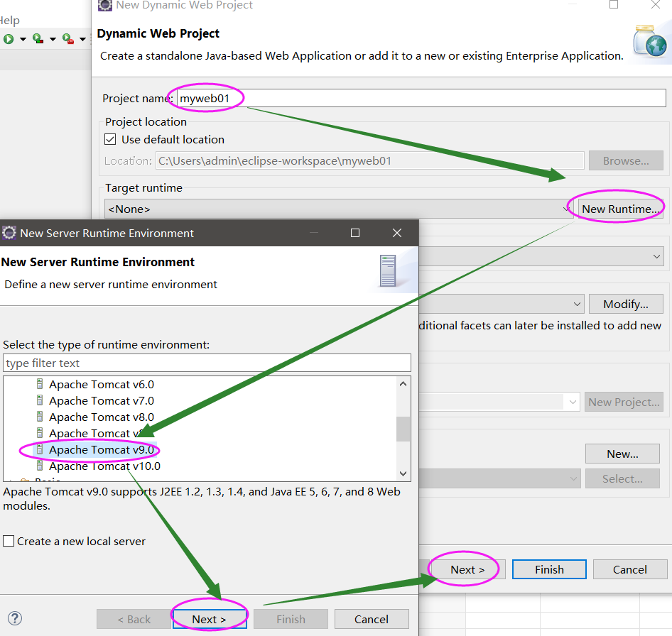Click the Apache Tomcat v7.0 server icon
Screen dimensions: 672x636
tap(40, 400)
